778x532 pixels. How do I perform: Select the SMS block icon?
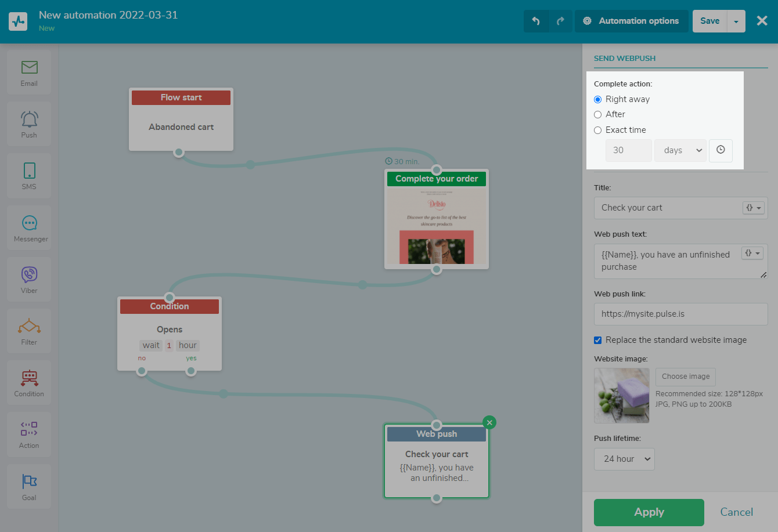(29, 176)
